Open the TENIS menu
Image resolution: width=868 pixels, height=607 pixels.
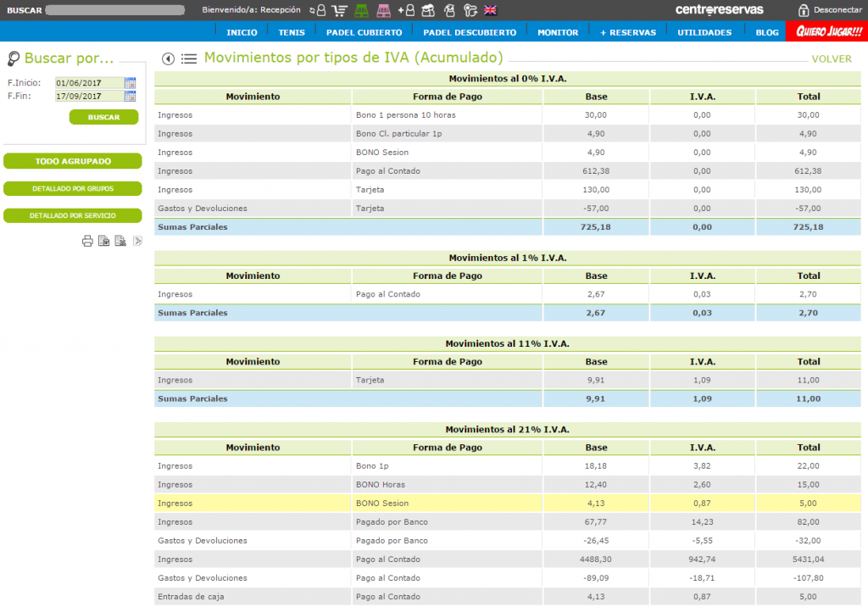pos(292,33)
